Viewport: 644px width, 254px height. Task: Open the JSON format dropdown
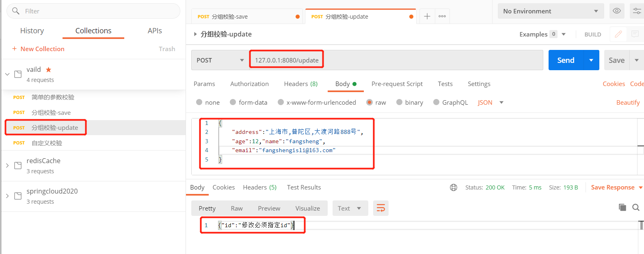pos(491,102)
